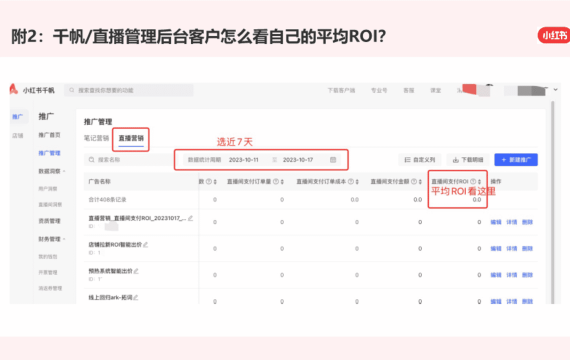Click help icon next to 直播间支付ROI

473,181
